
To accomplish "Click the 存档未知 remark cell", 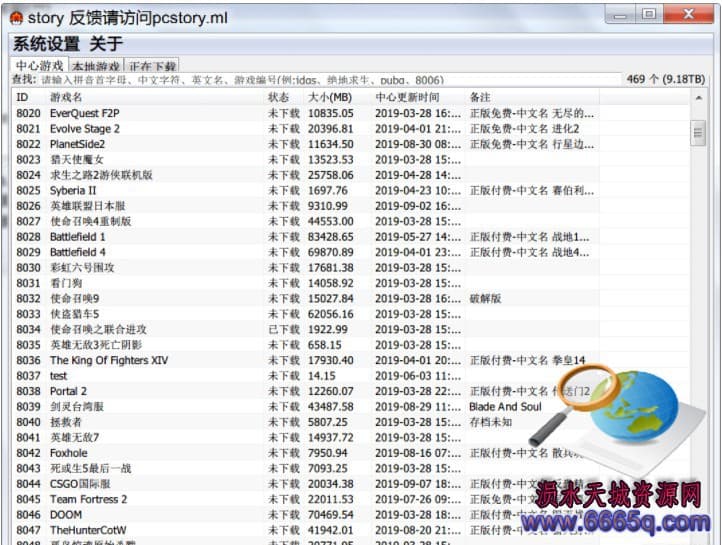I will 490,422.
